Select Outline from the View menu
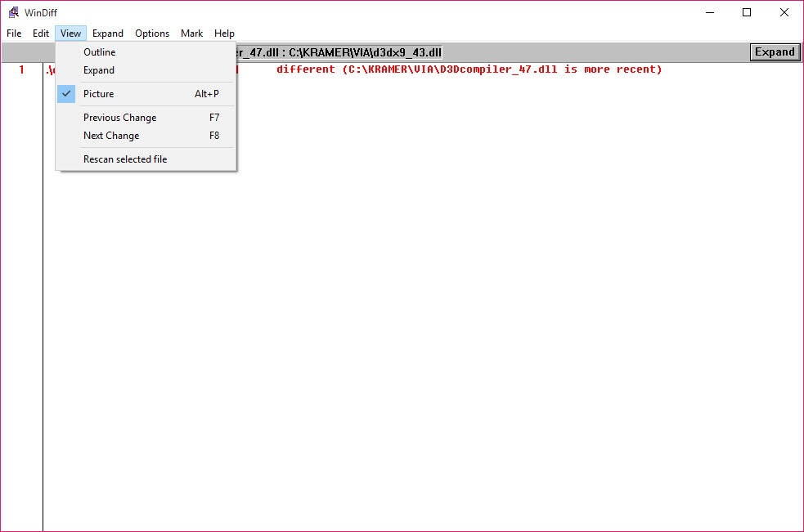This screenshot has height=532, width=804. tap(100, 51)
